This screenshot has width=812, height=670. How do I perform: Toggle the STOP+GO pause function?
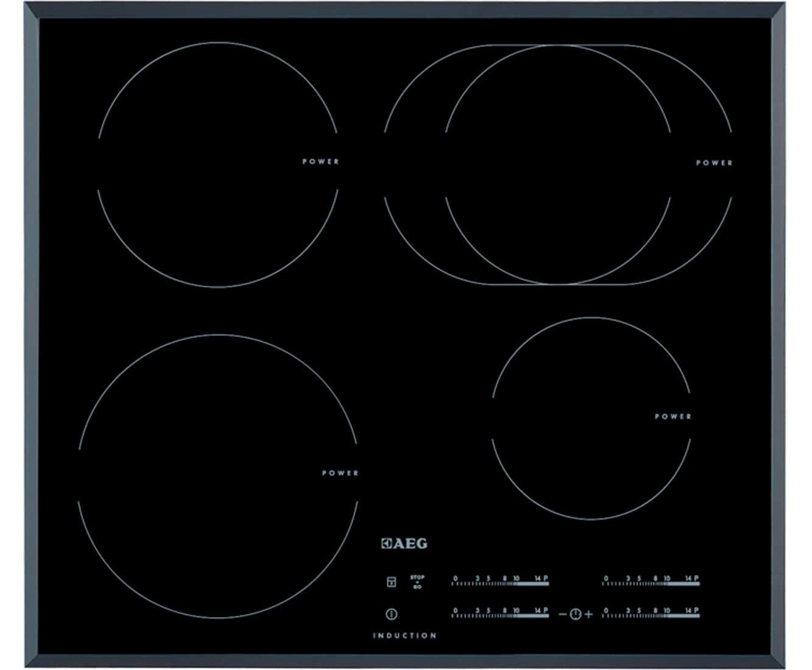click(x=417, y=582)
